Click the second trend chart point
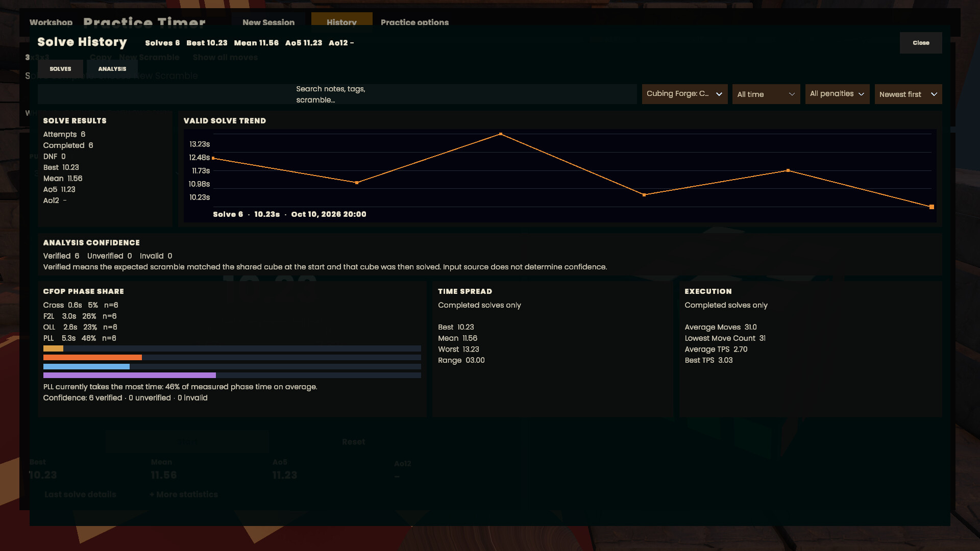The image size is (980, 551). coord(357,183)
